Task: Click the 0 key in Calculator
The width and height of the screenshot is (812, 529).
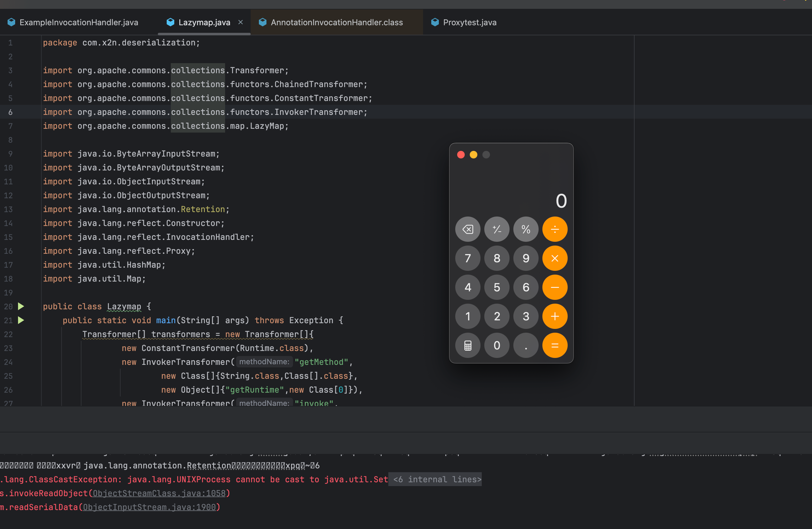Action: (497, 345)
